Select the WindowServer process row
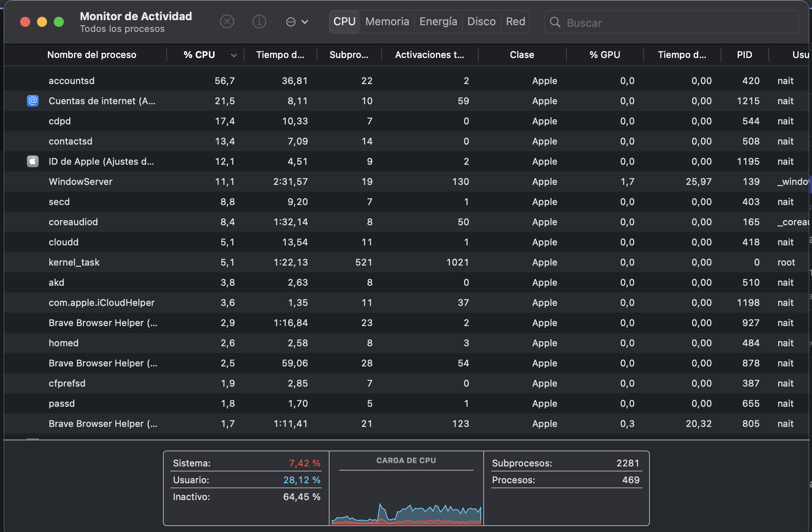This screenshot has width=812, height=532. (81, 182)
